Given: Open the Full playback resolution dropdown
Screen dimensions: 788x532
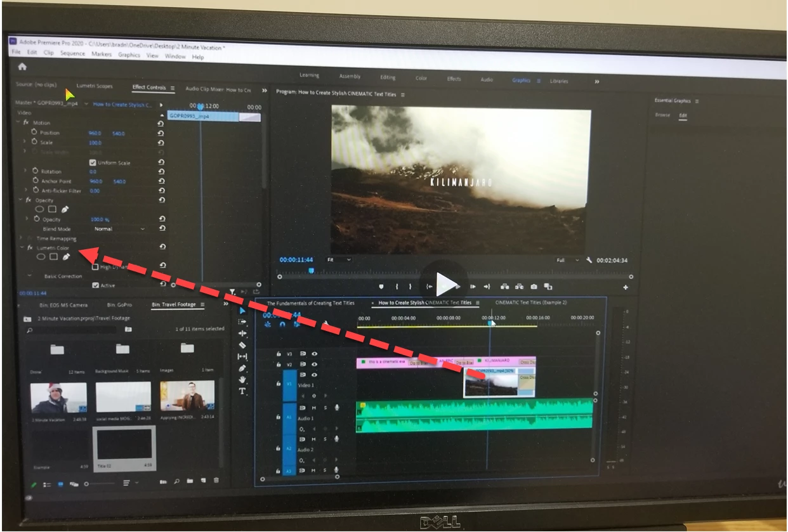Looking at the screenshot, I should click(568, 260).
